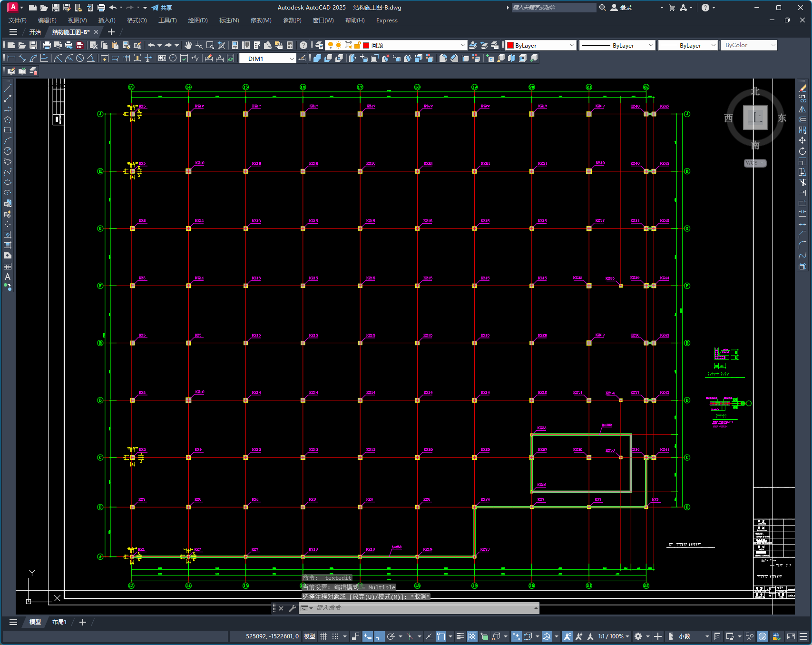This screenshot has height=645, width=812.
Task: Click the WCS label under the ViewCube
Action: coord(755,163)
